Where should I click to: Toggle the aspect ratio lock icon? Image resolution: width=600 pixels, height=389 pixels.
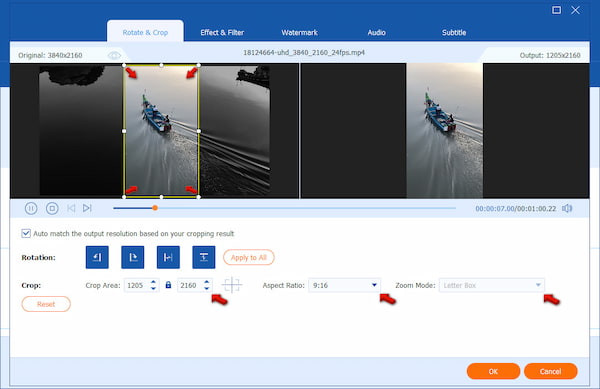click(x=168, y=285)
